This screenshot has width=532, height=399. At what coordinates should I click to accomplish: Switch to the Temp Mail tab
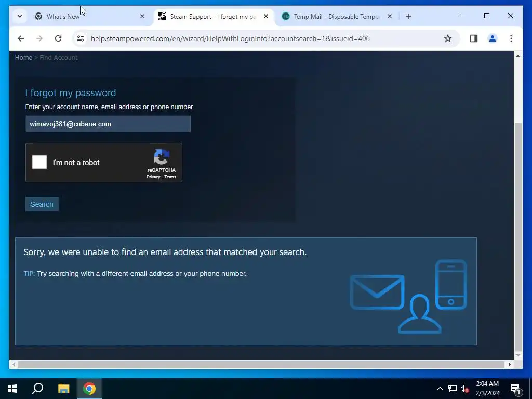pos(337,16)
